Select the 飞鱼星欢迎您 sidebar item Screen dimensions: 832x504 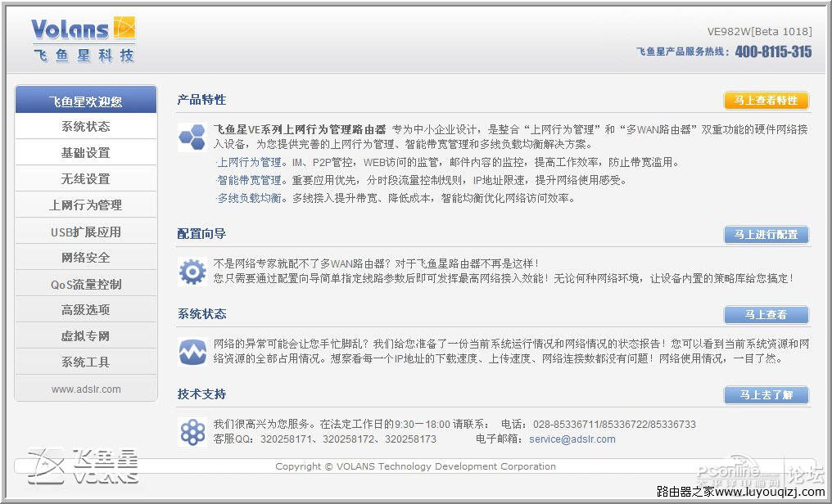pyautogui.click(x=86, y=100)
